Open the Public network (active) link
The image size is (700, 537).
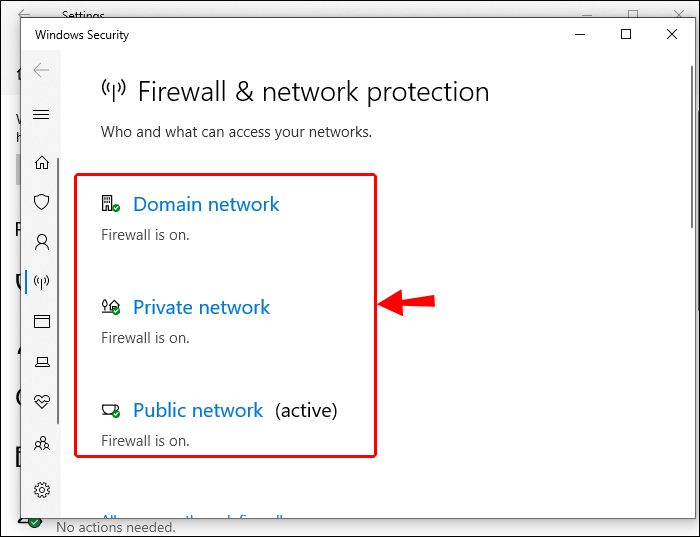(198, 410)
